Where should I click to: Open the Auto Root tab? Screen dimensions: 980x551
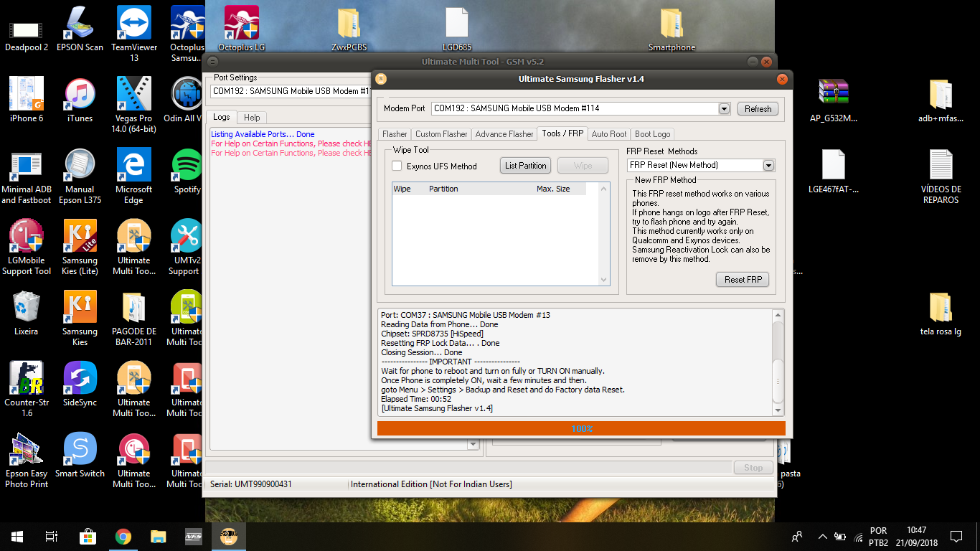609,134
